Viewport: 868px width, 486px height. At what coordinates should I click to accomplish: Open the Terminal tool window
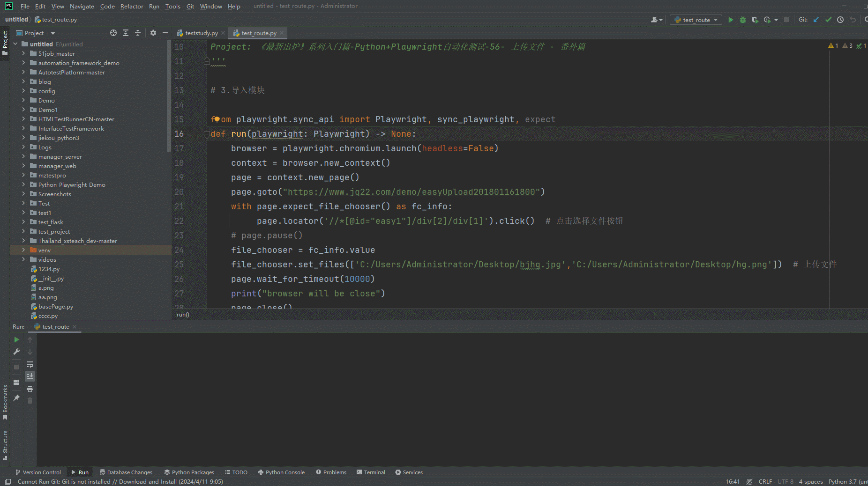click(x=371, y=472)
